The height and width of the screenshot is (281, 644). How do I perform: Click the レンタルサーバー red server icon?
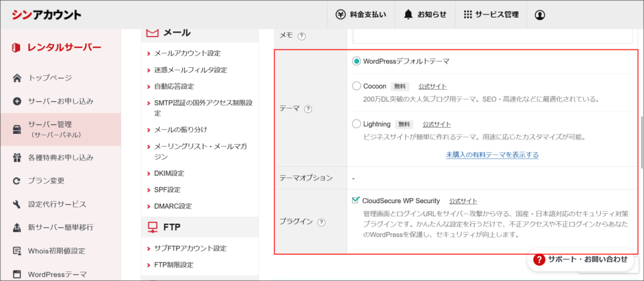click(16, 48)
